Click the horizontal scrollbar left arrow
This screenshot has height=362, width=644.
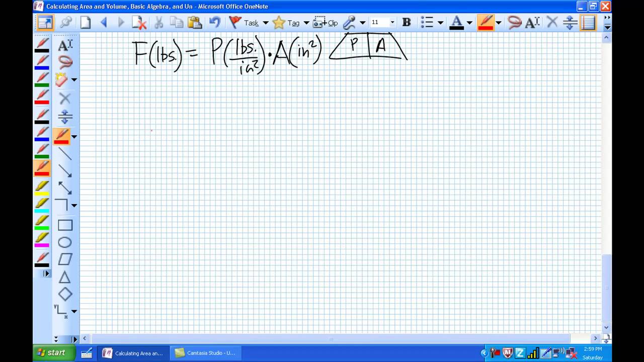[x=84, y=339]
